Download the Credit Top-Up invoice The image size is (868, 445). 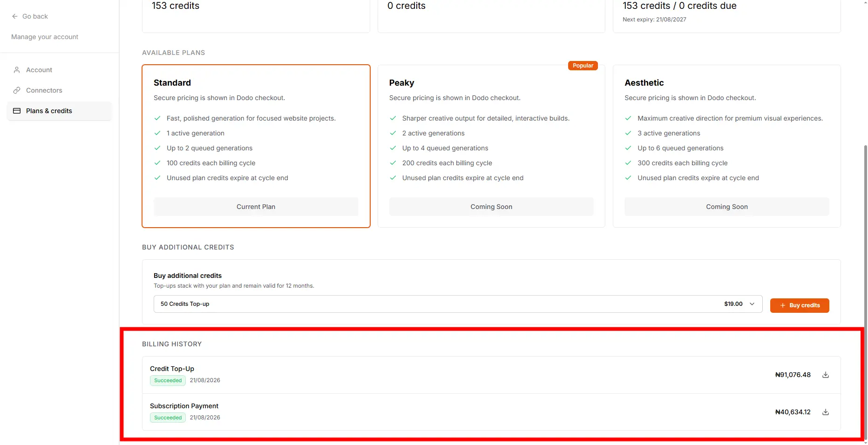[826, 375]
